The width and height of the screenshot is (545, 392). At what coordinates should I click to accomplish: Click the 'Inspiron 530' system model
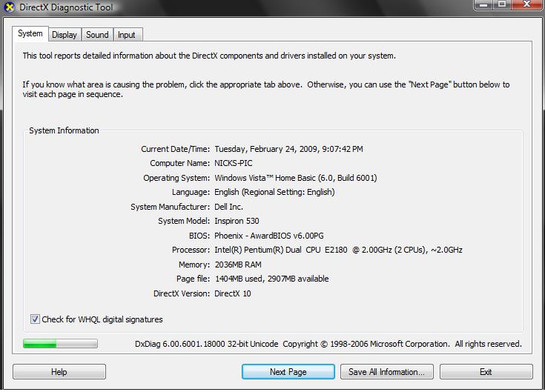[237, 221]
